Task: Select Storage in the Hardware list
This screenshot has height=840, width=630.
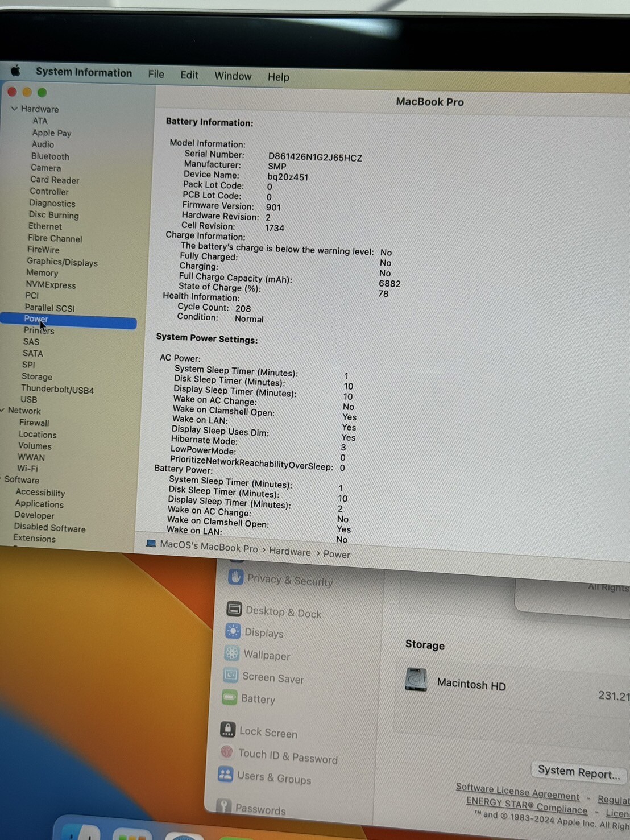Action: coord(37,376)
